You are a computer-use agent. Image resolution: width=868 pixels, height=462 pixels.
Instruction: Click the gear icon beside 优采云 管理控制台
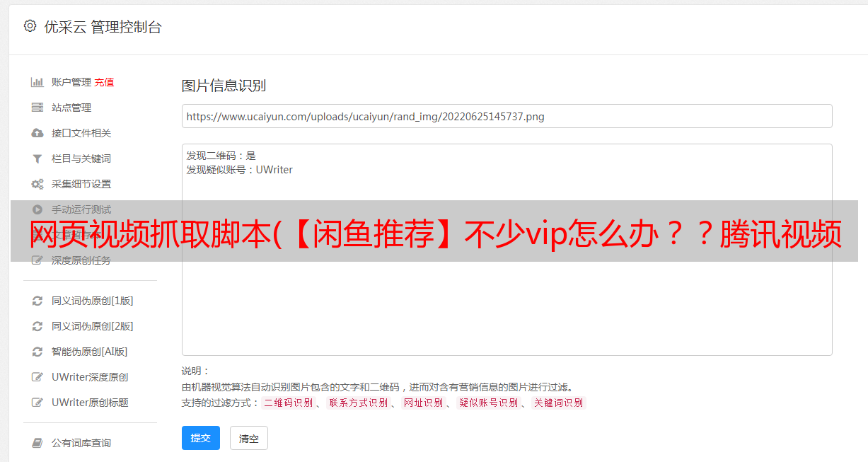click(30, 26)
